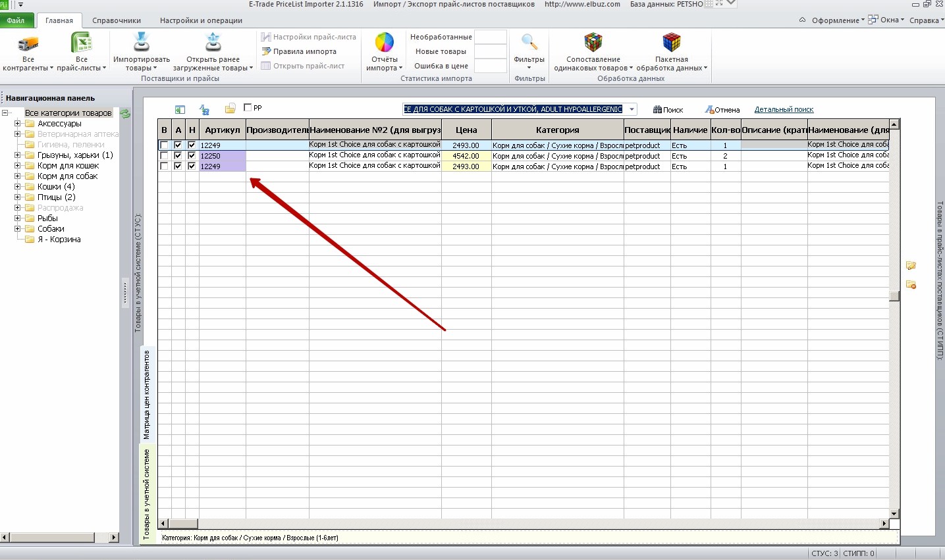This screenshot has height=560, width=945.
Task: Click the Артикул column header
Action: pos(223,130)
